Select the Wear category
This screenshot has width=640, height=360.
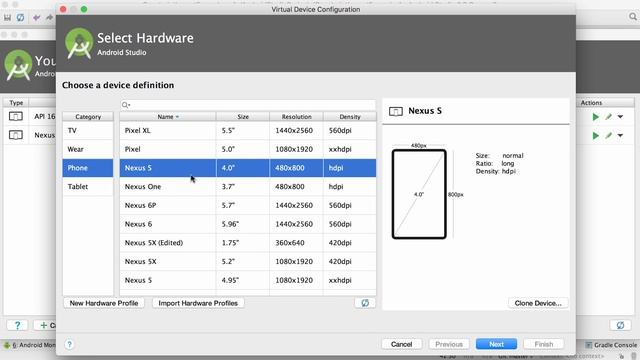(x=88, y=149)
